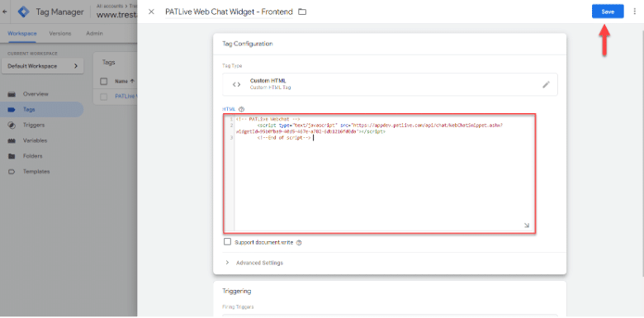Click help icon beside Support document.write
Screen dimensions: 644x318
click(299, 242)
